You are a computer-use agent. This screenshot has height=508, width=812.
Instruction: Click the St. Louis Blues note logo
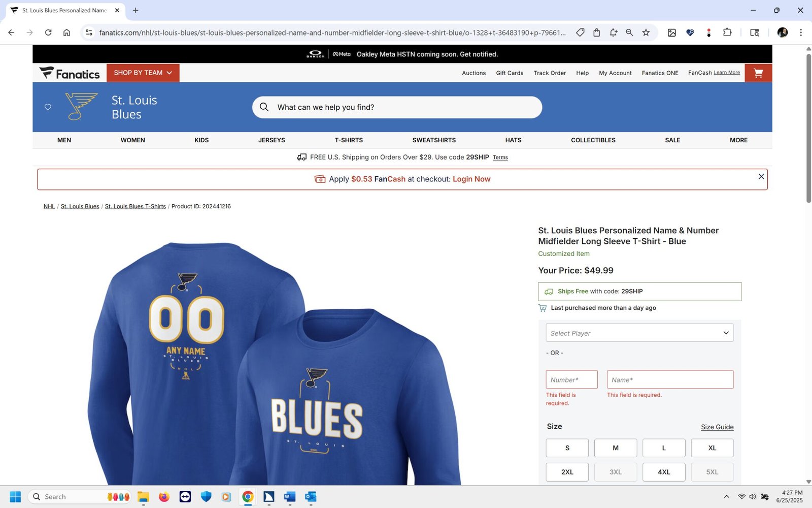81,107
